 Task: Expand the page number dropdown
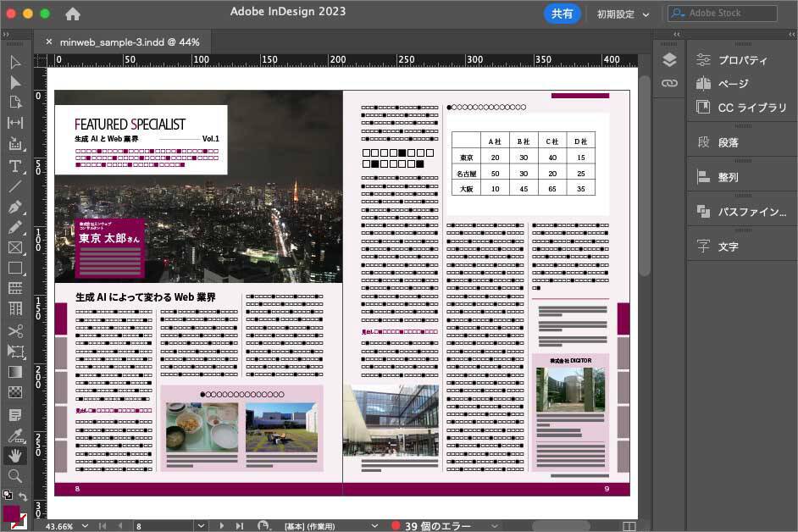tap(200, 526)
